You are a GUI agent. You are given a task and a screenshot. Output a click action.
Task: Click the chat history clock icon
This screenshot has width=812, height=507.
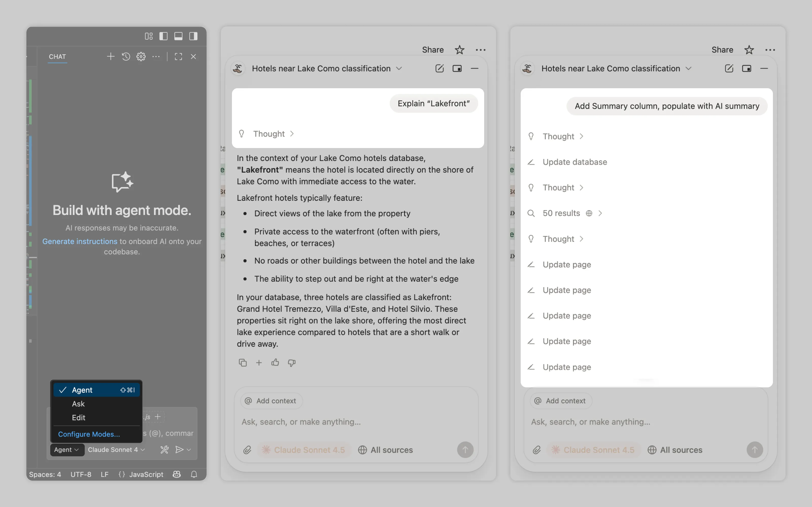[x=126, y=56]
